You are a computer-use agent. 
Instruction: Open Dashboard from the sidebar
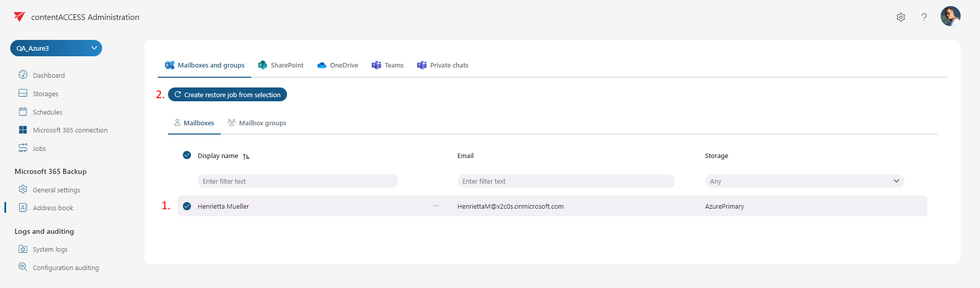pos(49,75)
